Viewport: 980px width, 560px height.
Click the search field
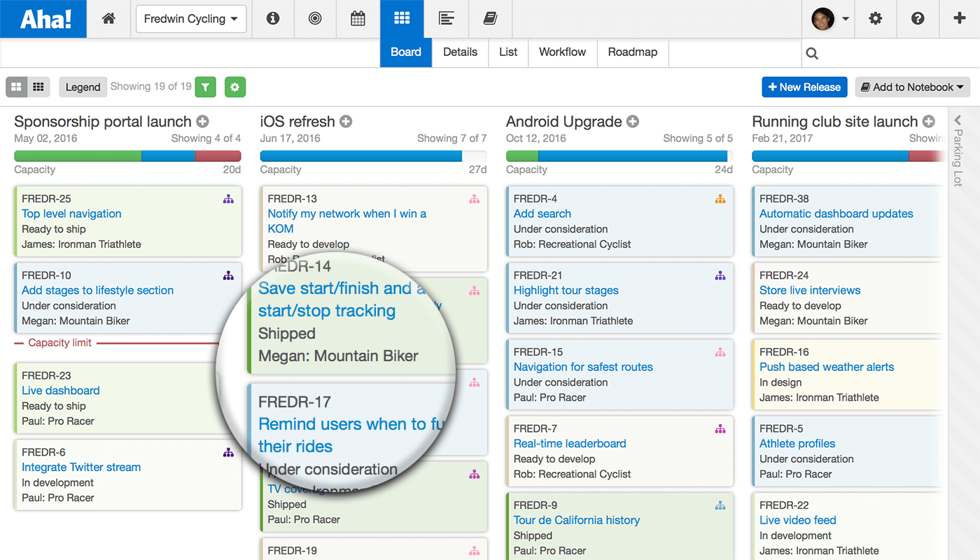(890, 53)
